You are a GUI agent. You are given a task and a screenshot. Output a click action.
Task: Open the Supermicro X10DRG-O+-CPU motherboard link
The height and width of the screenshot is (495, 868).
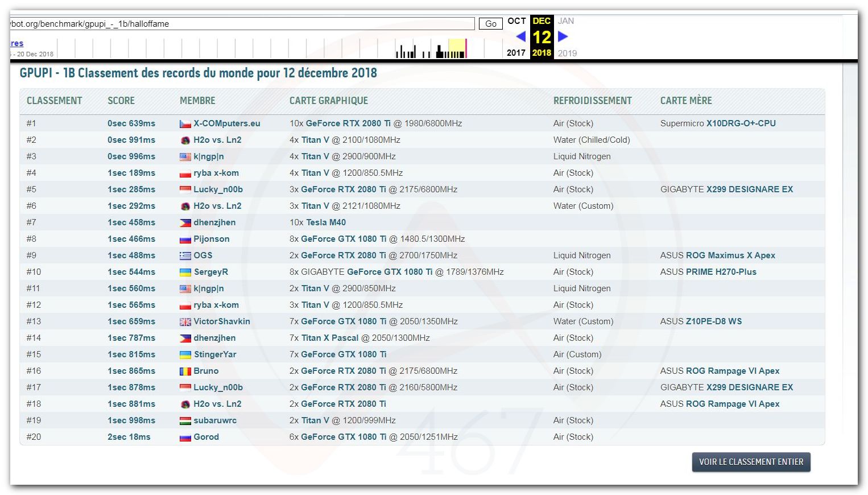[x=741, y=123]
